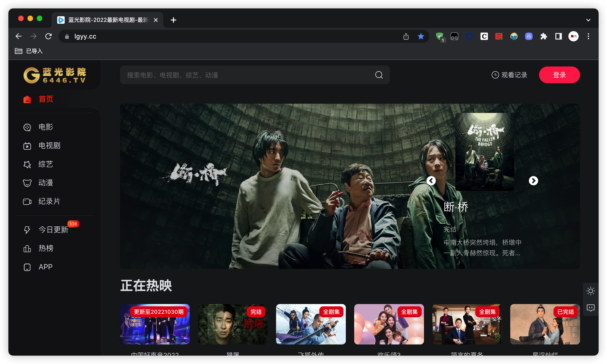Open 动漫 category in sidebar
The width and height of the screenshot is (607, 364).
click(x=38, y=183)
